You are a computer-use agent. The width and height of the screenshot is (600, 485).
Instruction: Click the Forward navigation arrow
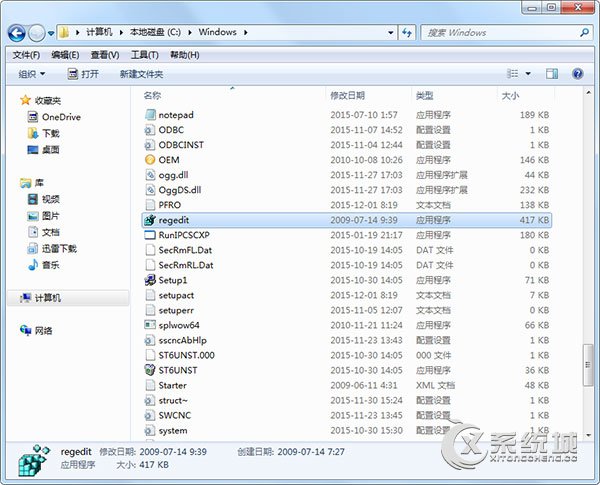37,33
